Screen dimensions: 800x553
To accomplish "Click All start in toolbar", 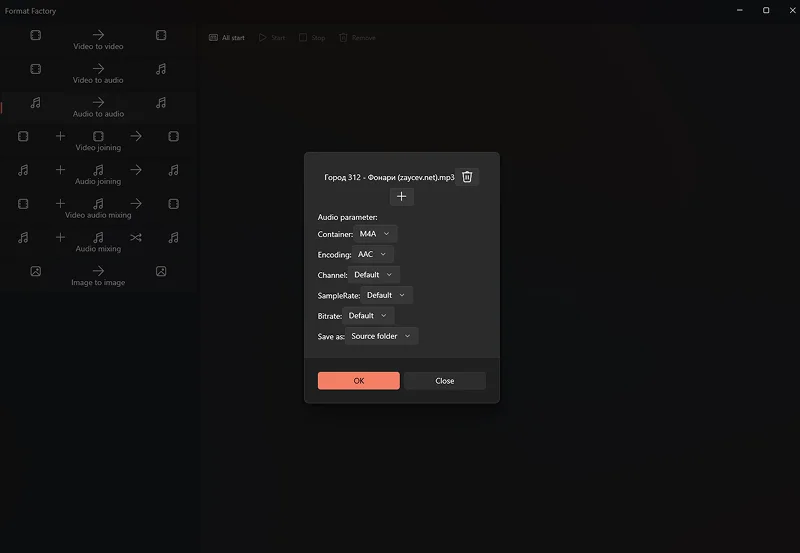I will pos(227,38).
